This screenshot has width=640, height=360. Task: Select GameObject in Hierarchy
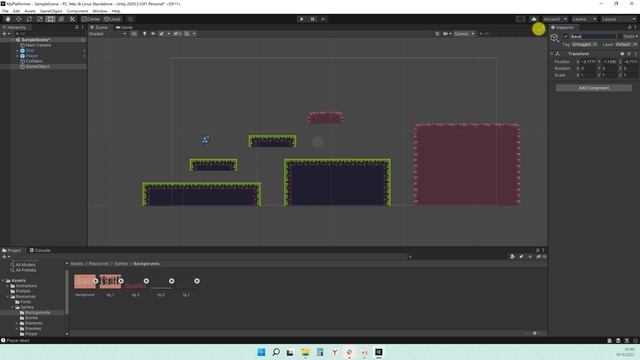[x=38, y=66]
